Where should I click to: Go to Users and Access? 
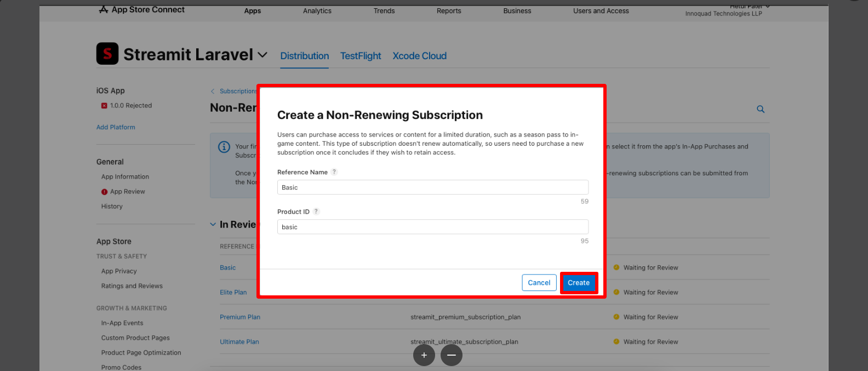601,11
